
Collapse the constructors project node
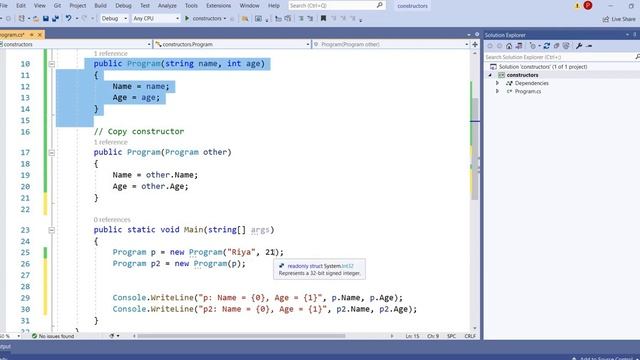coord(491,75)
